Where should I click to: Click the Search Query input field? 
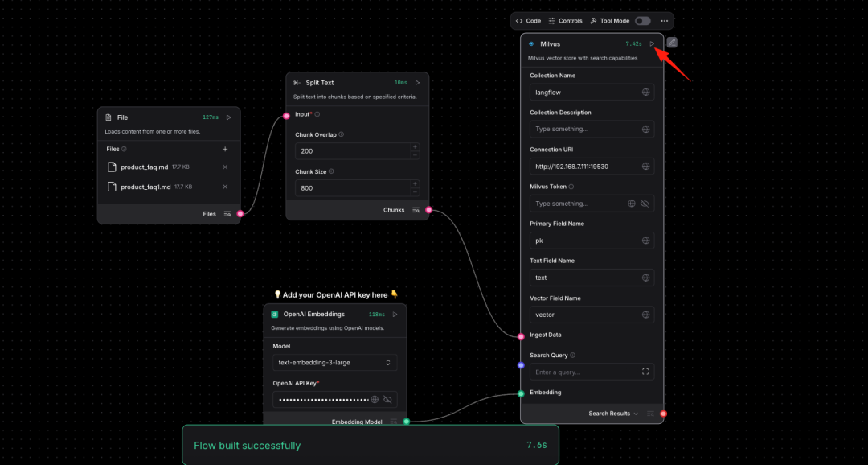(592, 372)
